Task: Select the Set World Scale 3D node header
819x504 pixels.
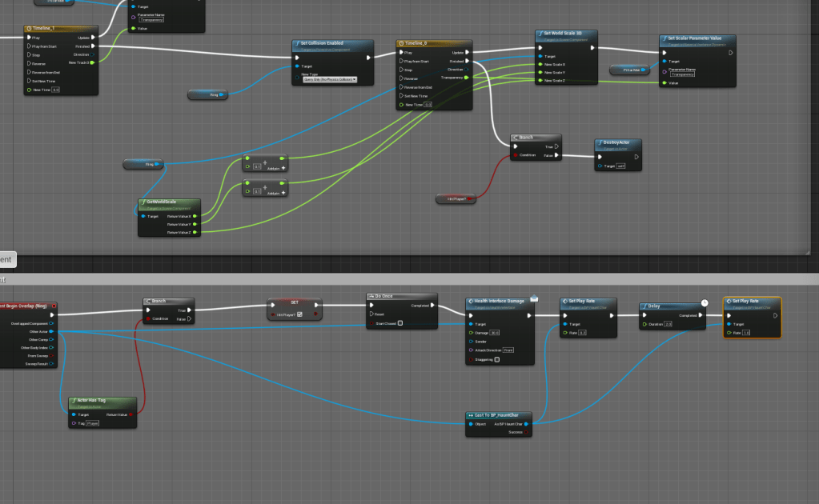Action: pos(565,35)
